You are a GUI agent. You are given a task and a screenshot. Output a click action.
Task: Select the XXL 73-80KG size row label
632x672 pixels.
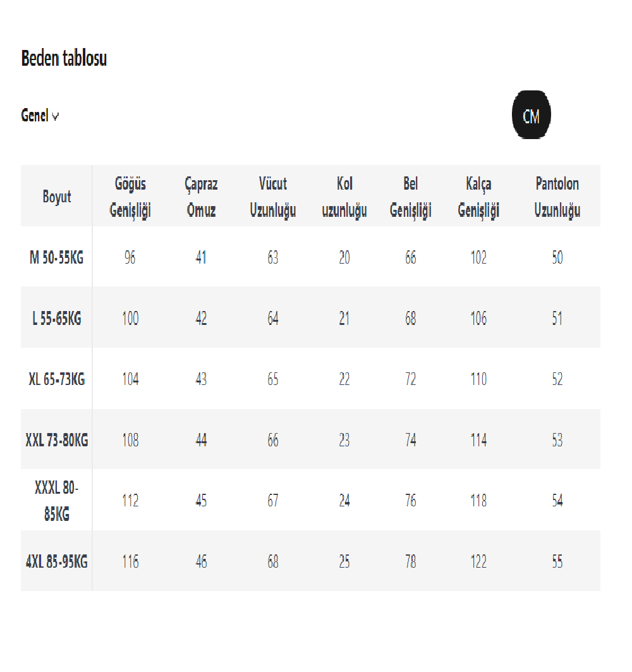pyautogui.click(x=57, y=440)
